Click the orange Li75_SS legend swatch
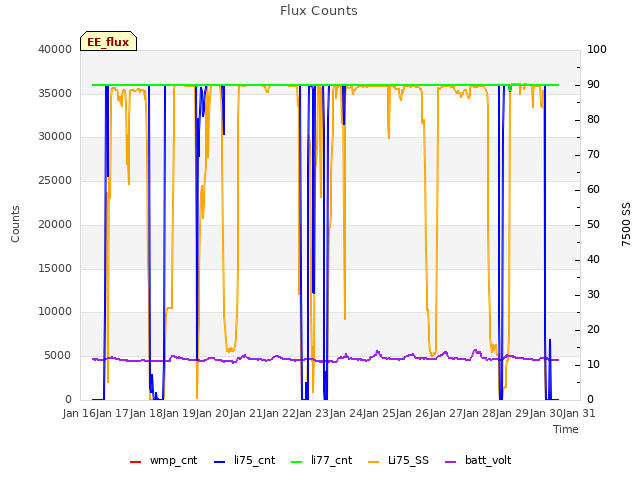This screenshot has height=480, width=640. click(x=373, y=462)
